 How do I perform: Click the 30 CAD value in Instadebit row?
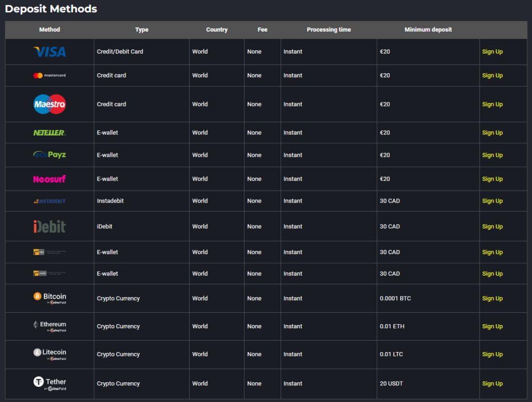(x=390, y=201)
